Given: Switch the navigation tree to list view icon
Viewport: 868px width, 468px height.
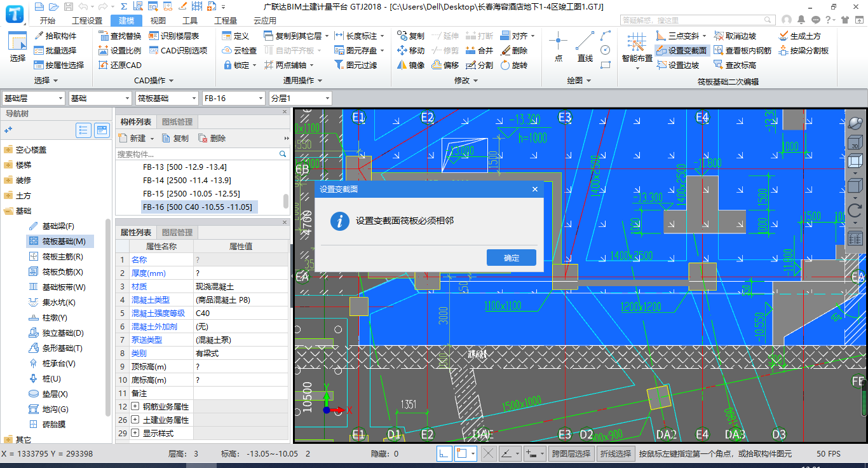Looking at the screenshot, I should (x=83, y=130).
